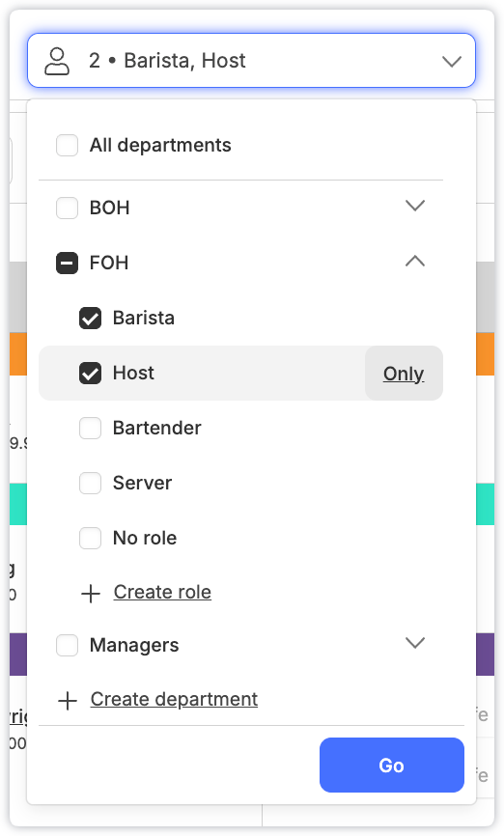Click the plus icon beside Create role
The image size is (504, 836).
91,594
